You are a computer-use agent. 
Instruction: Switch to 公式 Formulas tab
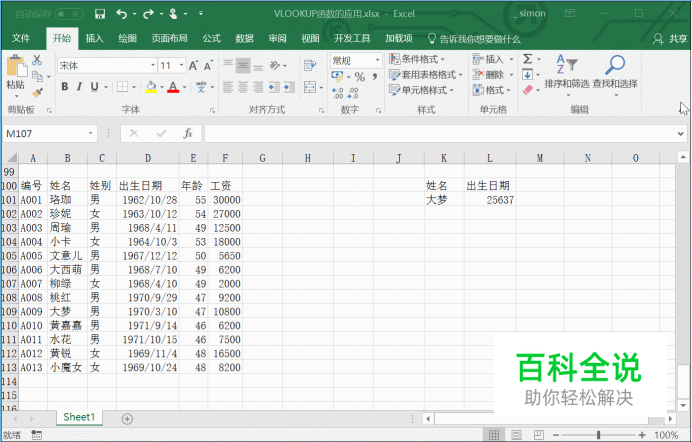click(x=211, y=39)
